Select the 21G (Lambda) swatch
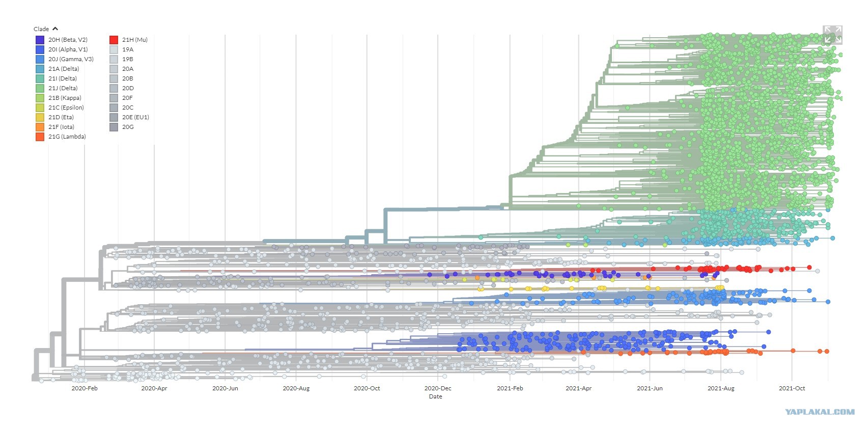This screenshot has height=427, width=868. [x=40, y=137]
